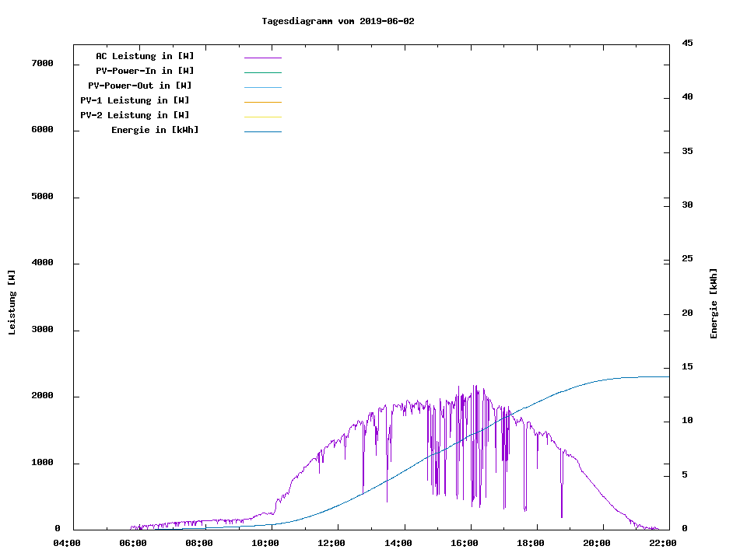Select the 15 tick label on energy axis
The width and height of the screenshot is (747, 560).
pos(687,367)
